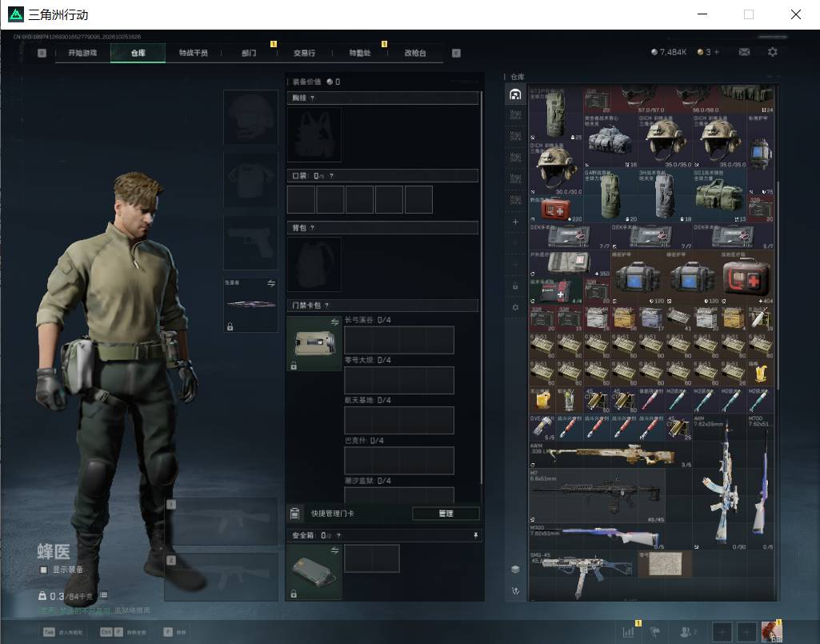The image size is (820, 644).
Task: Add a warehouse expansion with the plus icon
Action: tap(515, 222)
